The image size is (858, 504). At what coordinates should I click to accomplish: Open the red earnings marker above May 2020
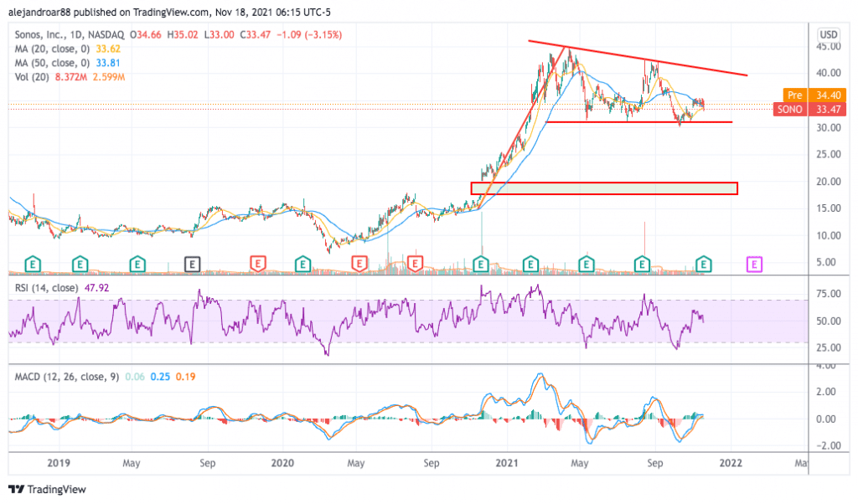(x=359, y=265)
